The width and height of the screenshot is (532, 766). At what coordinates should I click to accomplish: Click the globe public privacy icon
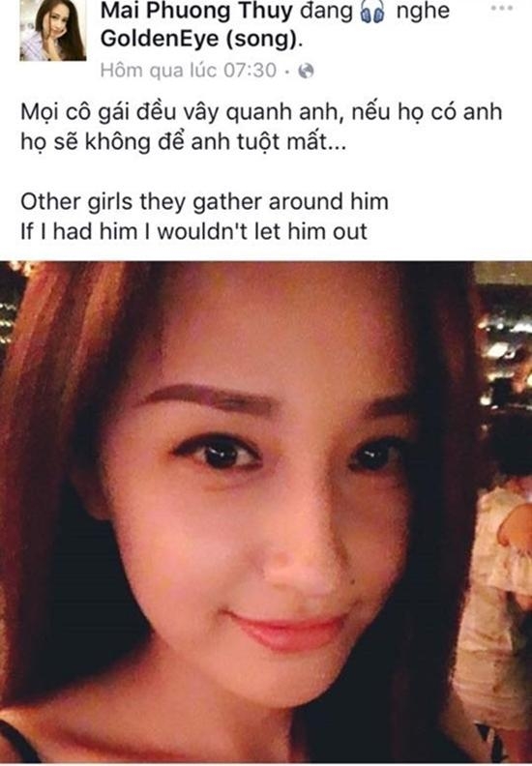click(x=306, y=72)
